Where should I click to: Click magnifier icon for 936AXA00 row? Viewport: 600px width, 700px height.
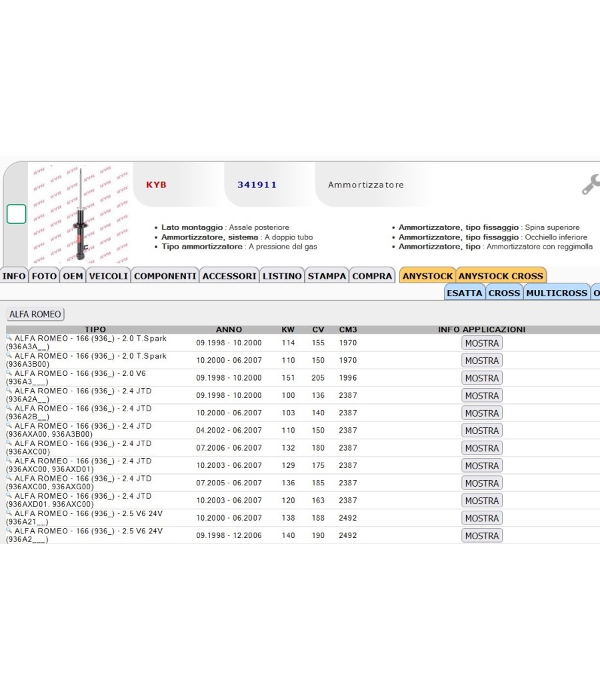[x=9, y=425]
